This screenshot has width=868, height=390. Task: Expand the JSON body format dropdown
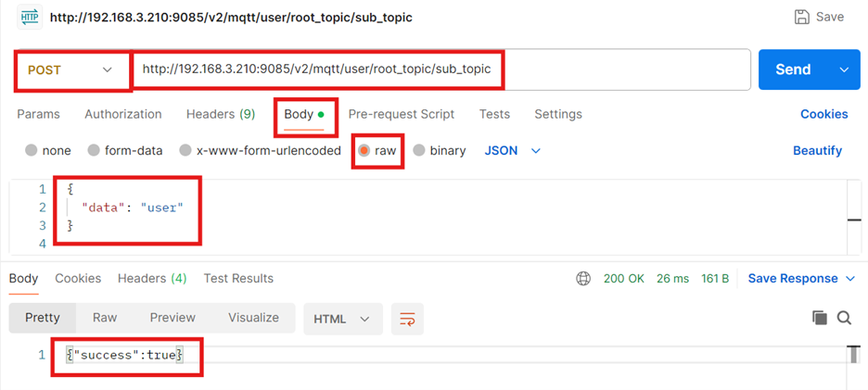513,150
